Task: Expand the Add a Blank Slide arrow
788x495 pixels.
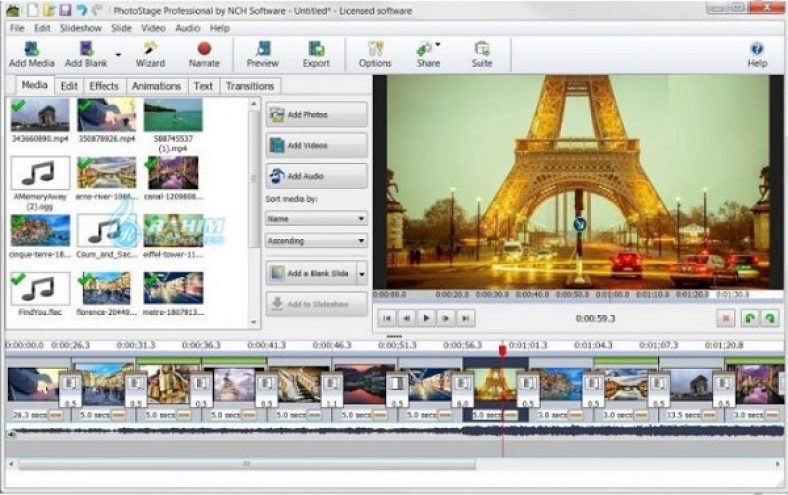Action: pyautogui.click(x=361, y=273)
